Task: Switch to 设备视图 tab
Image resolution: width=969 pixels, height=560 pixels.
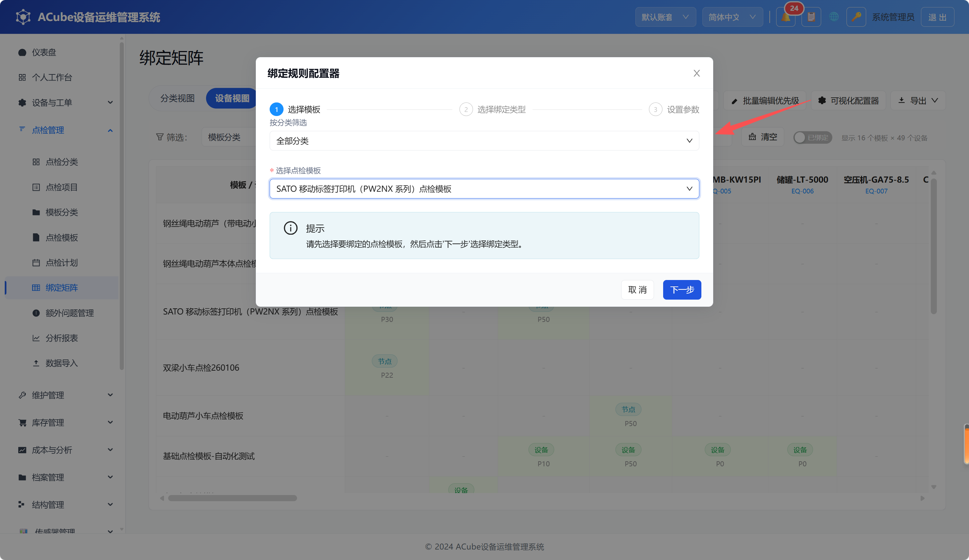Action: (232, 98)
